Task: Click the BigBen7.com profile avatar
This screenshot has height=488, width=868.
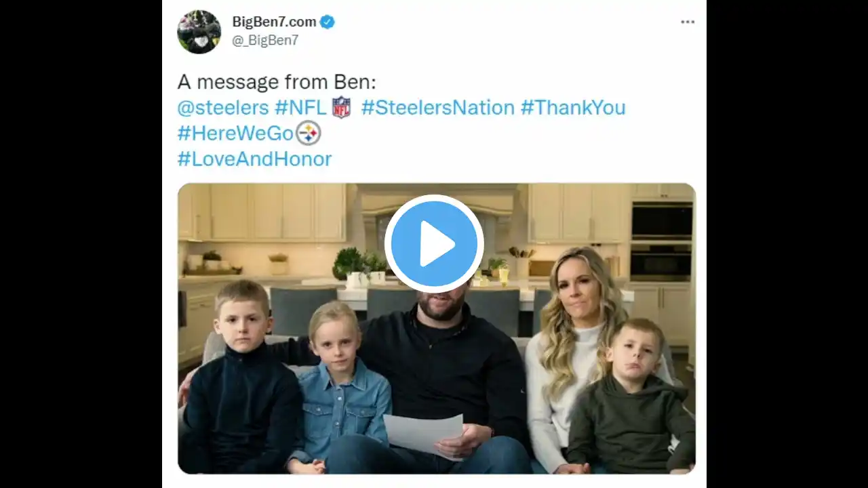Action: 199,31
